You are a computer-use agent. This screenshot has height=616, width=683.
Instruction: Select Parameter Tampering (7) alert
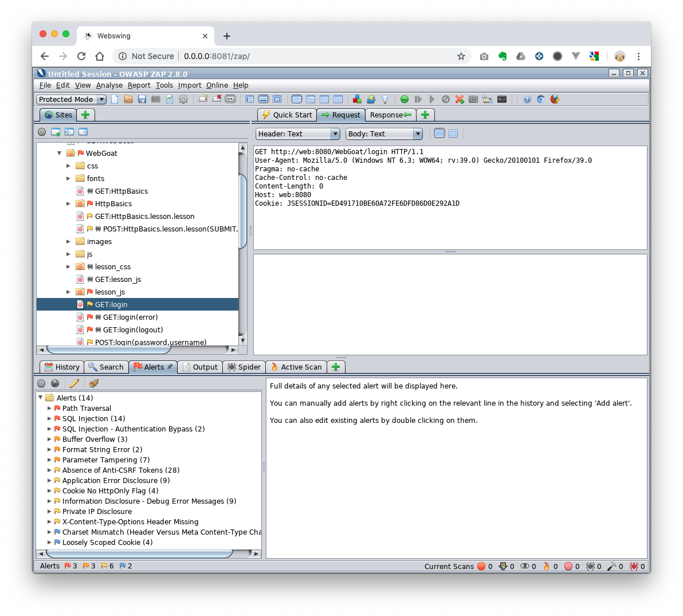point(106,460)
